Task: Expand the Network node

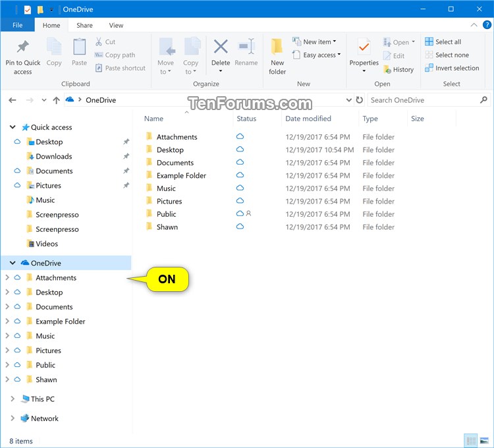Action: tap(13, 418)
